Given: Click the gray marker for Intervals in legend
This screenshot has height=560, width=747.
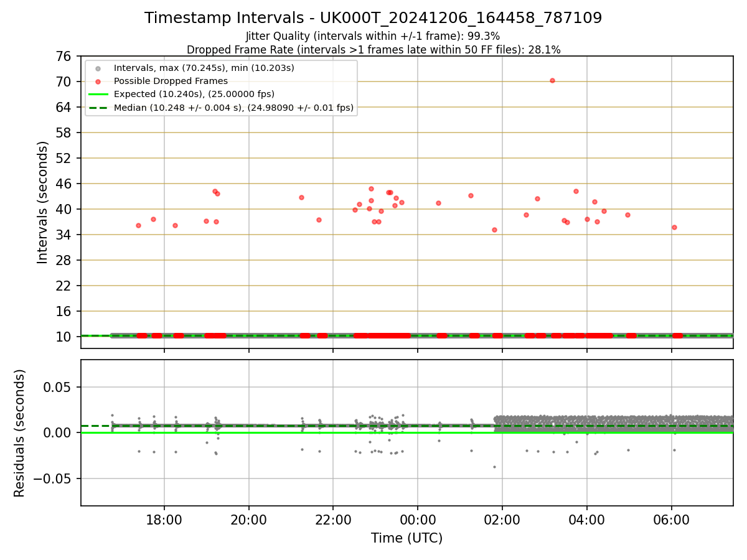Looking at the screenshot, I should click(98, 68).
